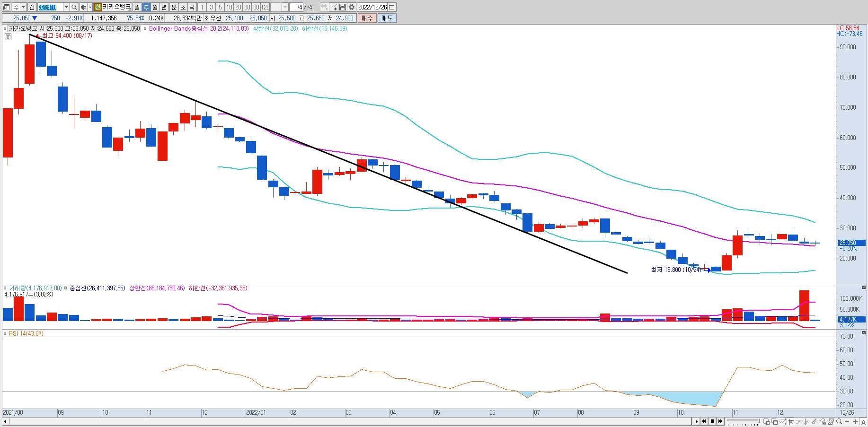Select the 틱 tick chart tab
The height and width of the screenshot is (427, 868).
(x=192, y=7)
